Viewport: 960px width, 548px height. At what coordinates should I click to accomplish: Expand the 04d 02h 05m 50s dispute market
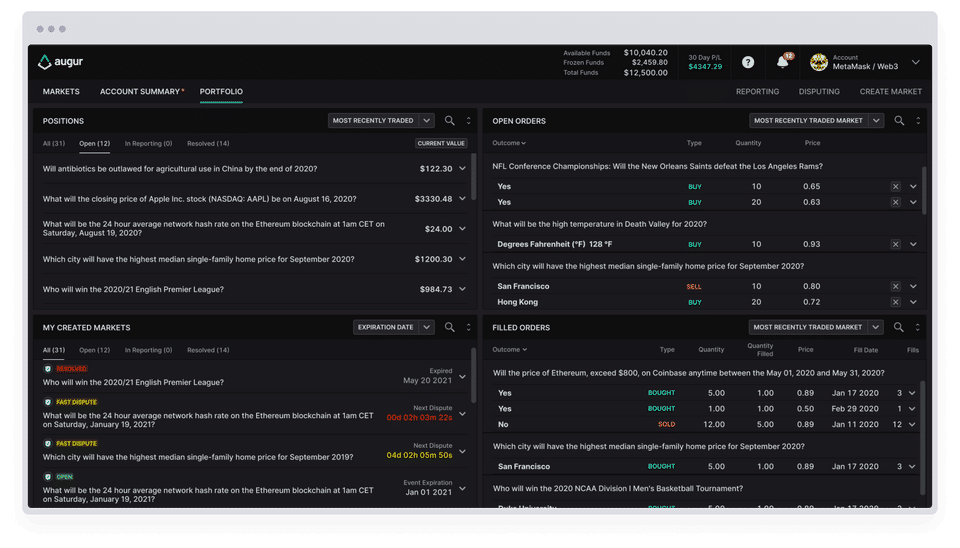click(462, 451)
